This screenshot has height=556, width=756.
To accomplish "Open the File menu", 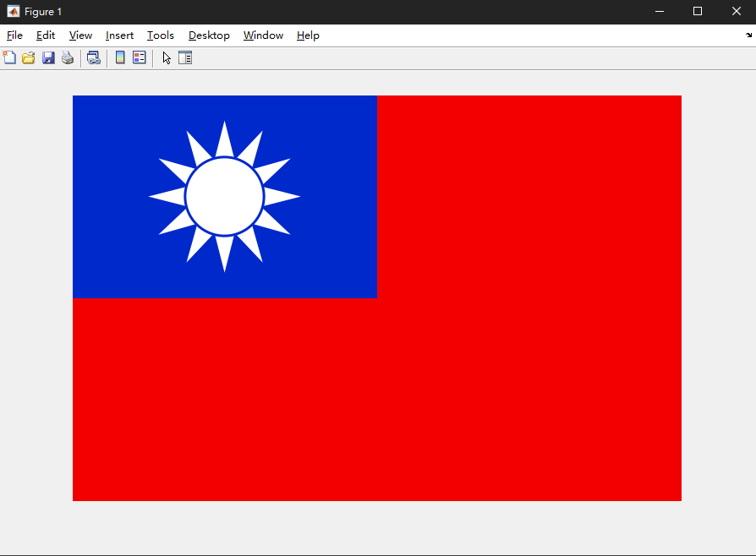I will click(x=14, y=35).
